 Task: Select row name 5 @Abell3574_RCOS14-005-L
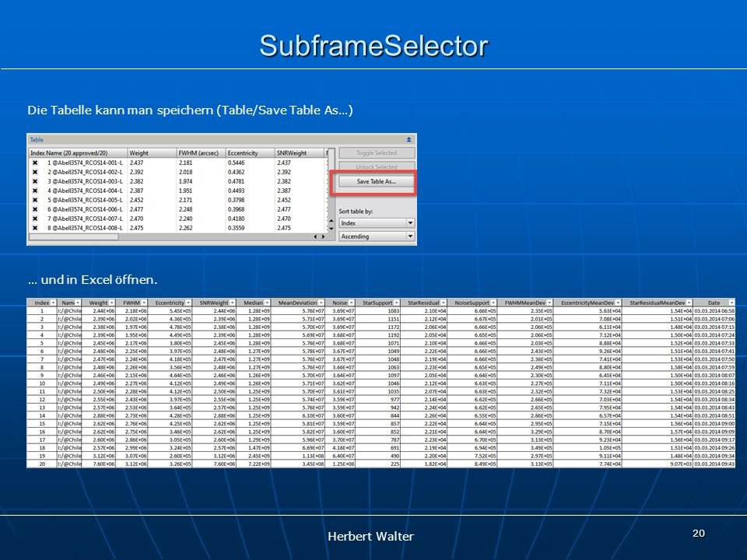[x=85, y=200]
